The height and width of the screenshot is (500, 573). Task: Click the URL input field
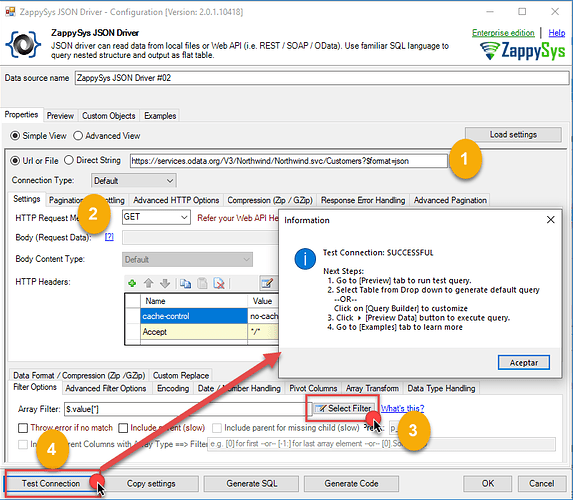(x=289, y=161)
